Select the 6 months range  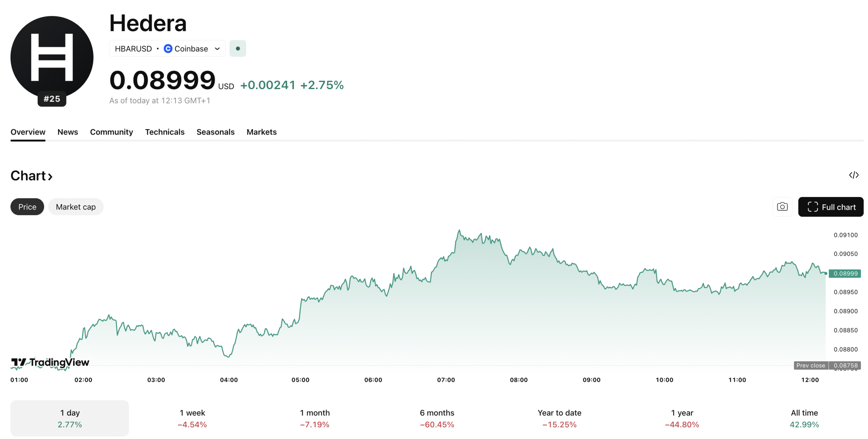437,418
